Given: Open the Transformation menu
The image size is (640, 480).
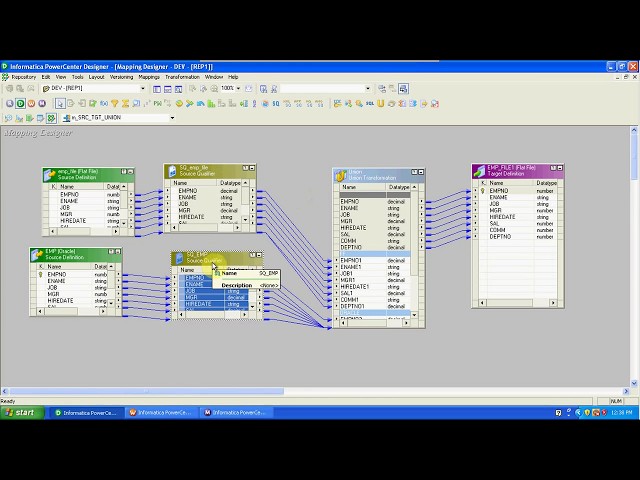Looking at the screenshot, I should 182,77.
